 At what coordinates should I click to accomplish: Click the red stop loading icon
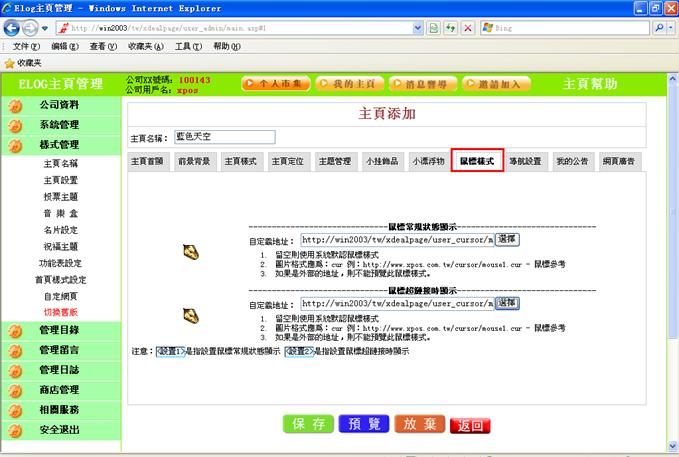(468, 28)
